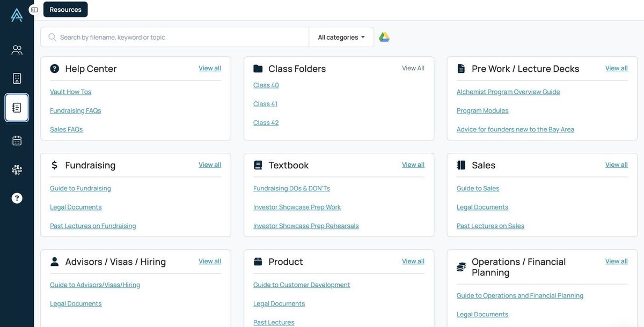Open Guide to Sales
This screenshot has width=644, height=327.
pos(478,188)
